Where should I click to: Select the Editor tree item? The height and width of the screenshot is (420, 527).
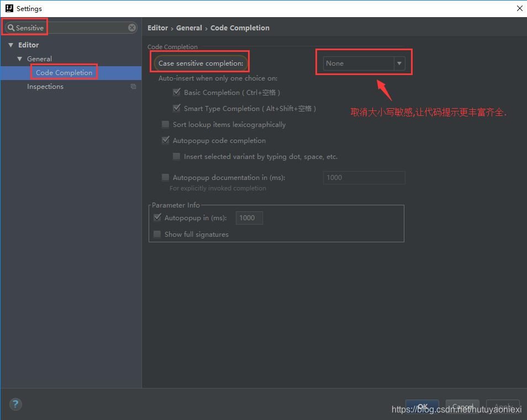click(28, 45)
